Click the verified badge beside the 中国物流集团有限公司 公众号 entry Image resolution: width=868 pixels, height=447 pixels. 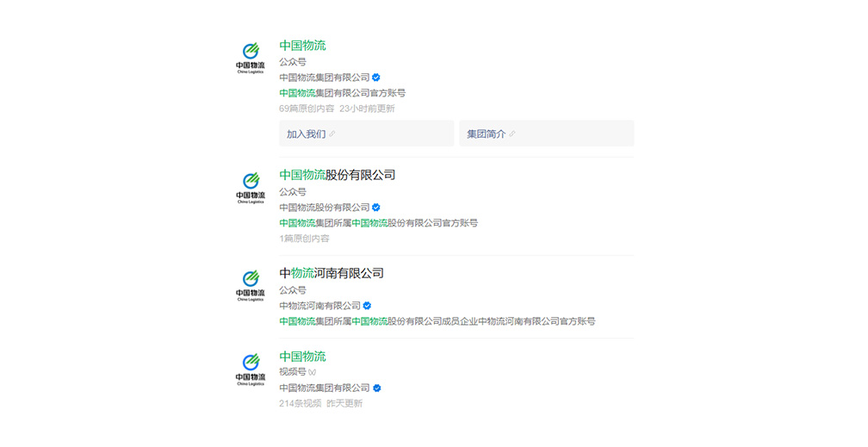pyautogui.click(x=376, y=78)
